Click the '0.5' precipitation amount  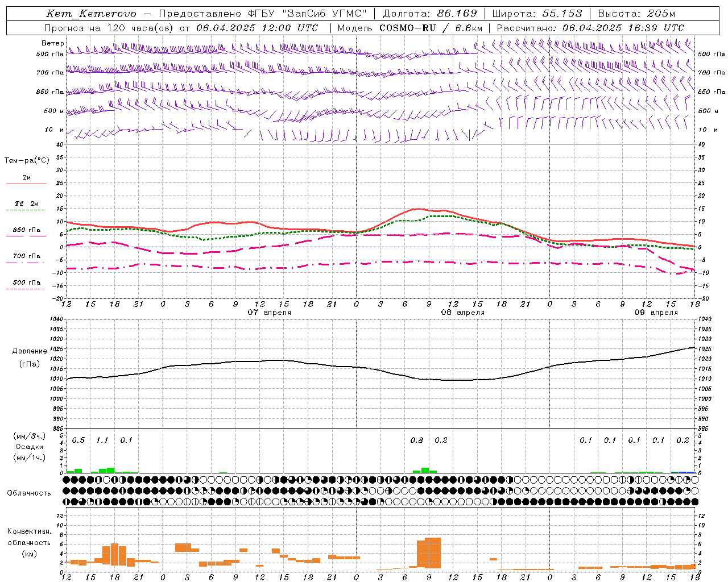point(78,440)
